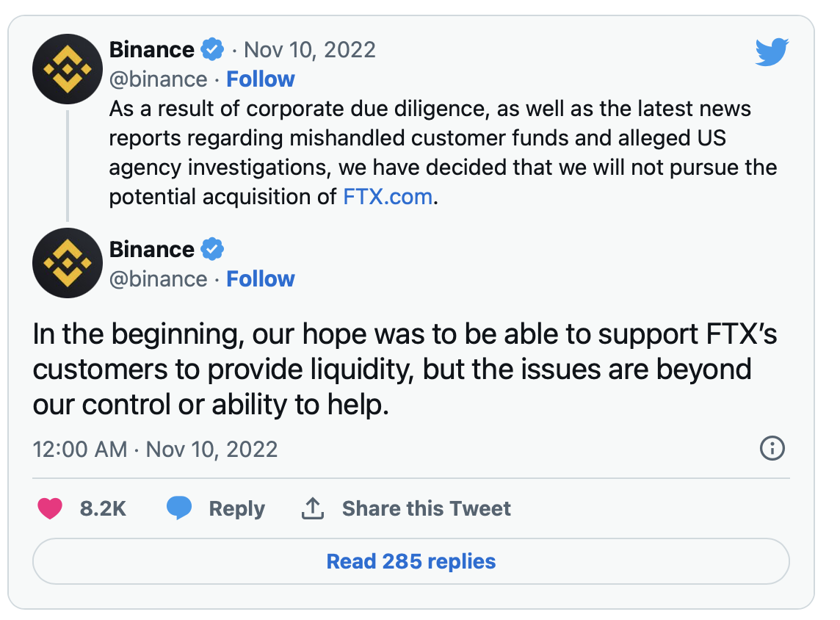Click the @binance handle on second tweet
The width and height of the screenshot is (840, 620).
point(158,279)
